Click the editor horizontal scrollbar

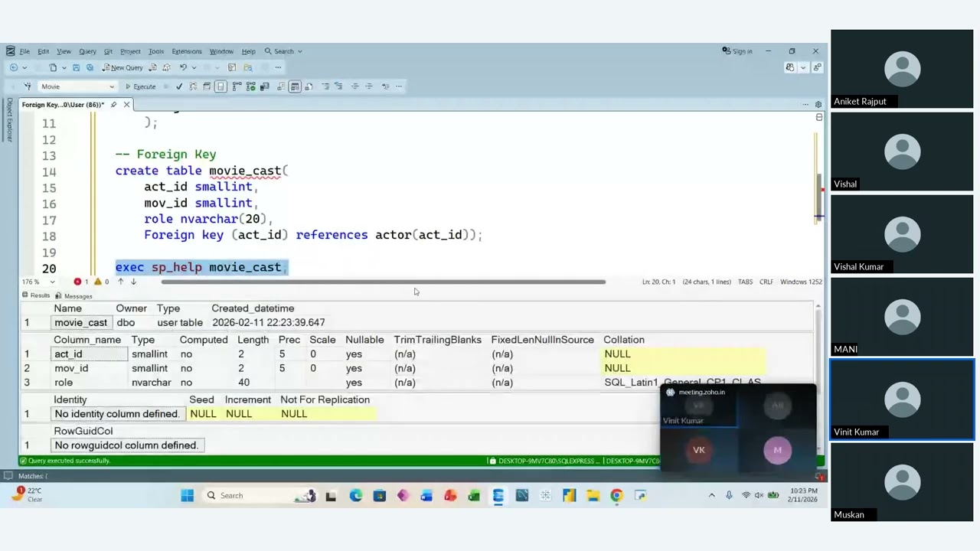pos(383,282)
